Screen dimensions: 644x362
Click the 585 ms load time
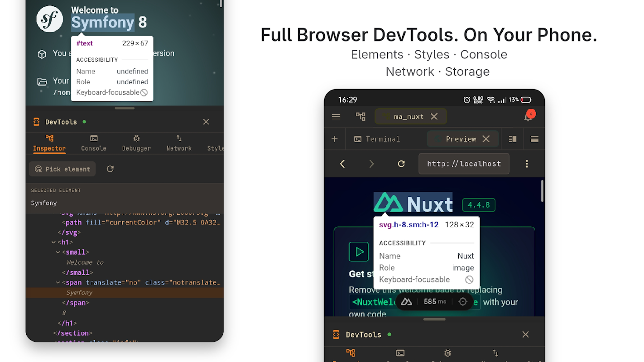(435, 302)
